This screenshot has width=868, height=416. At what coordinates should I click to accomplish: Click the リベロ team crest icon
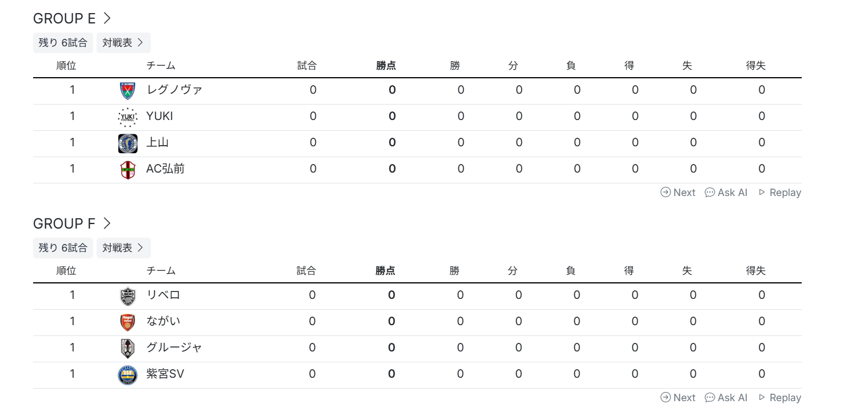pos(127,295)
